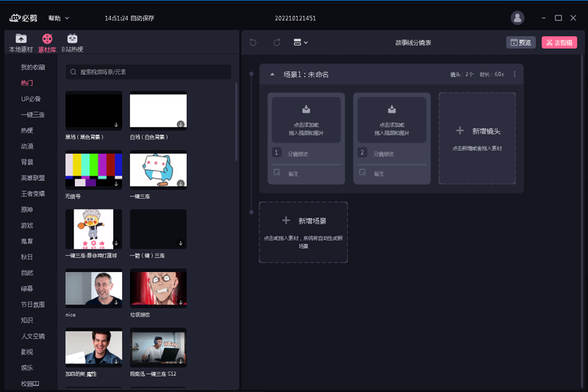Image resolution: width=588 pixels, height=392 pixels.
Task: Click the search magnifier icon
Action: tap(73, 71)
